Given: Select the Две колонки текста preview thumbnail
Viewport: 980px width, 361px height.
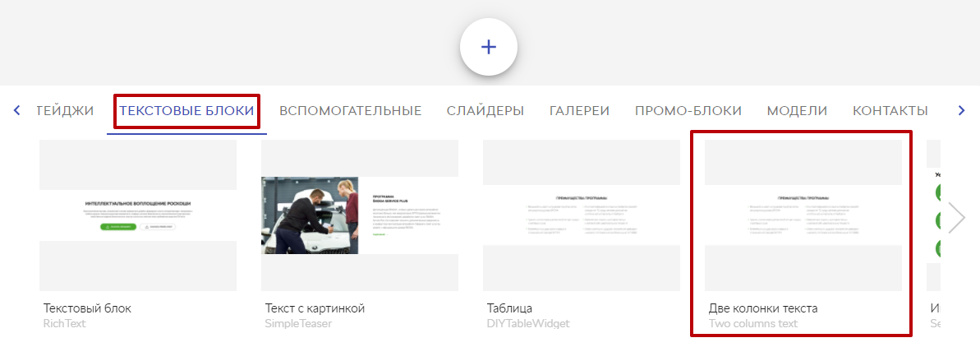Looking at the screenshot, I should (x=803, y=215).
